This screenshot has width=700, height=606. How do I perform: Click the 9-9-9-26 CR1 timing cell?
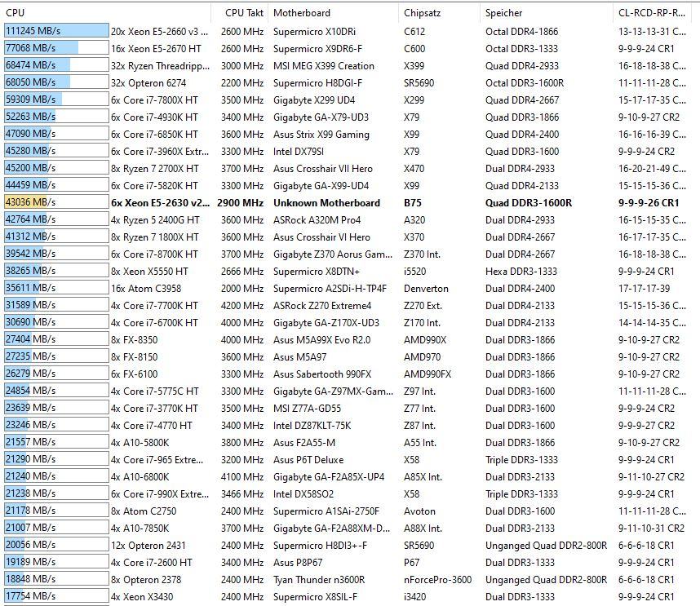point(649,203)
